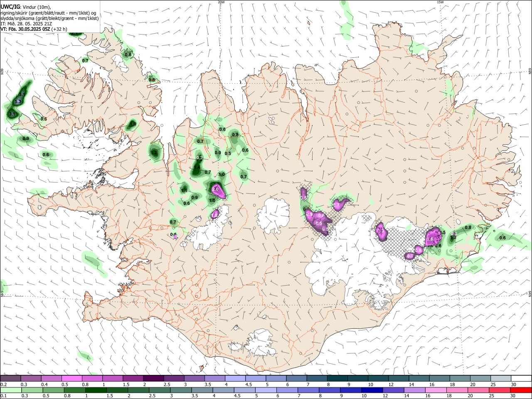Pick the light pink 16 swatch in the bottom legend row

tap(436, 390)
